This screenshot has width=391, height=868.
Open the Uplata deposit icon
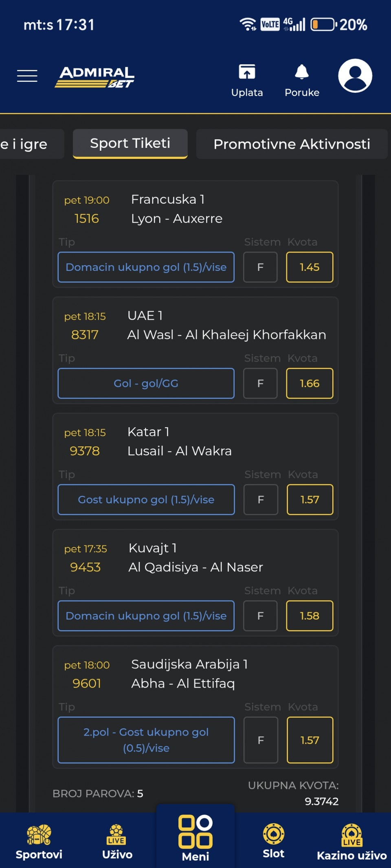coord(247,80)
